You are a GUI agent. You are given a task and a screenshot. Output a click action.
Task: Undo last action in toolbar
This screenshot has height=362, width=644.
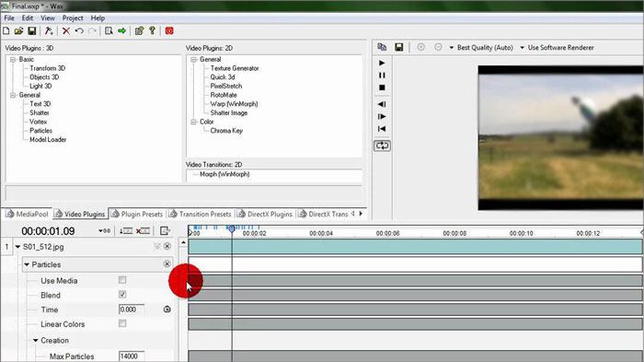pos(79,30)
